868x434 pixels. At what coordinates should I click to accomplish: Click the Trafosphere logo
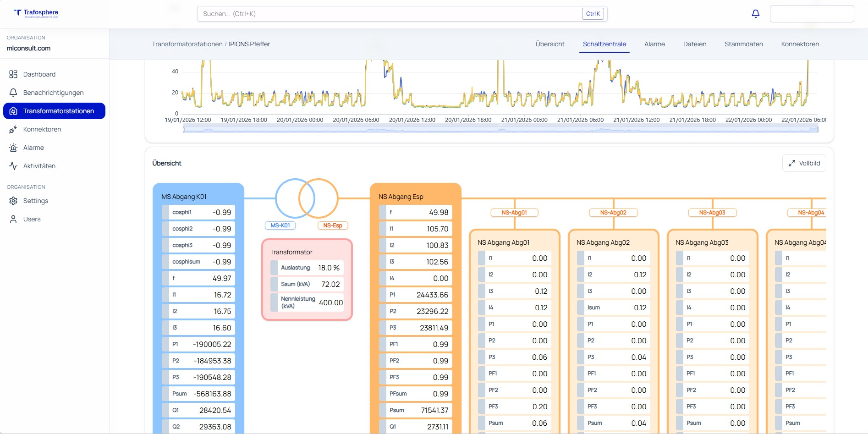[x=36, y=13]
